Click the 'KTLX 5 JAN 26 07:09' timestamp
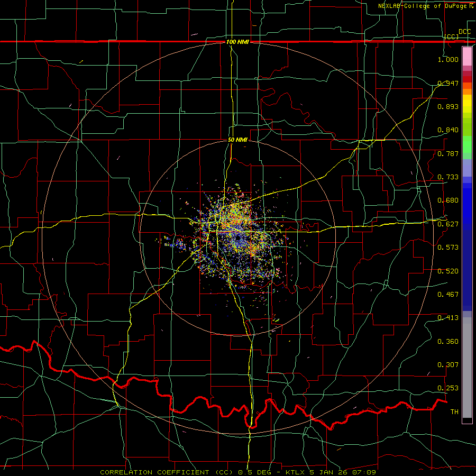476x476 pixels. [x=331, y=472]
